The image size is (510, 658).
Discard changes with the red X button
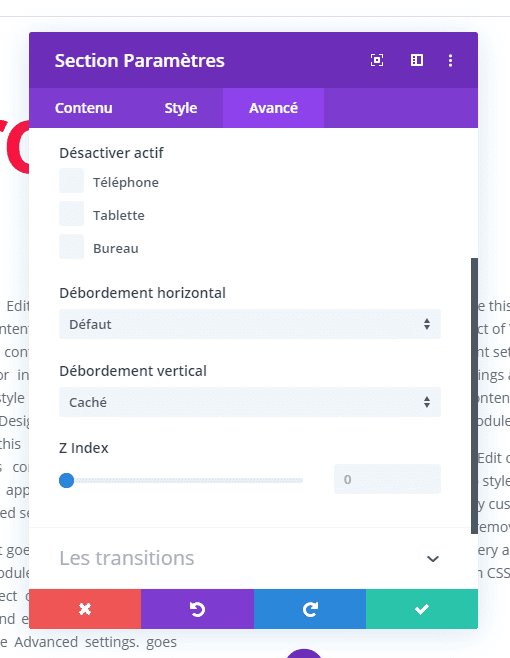pyautogui.click(x=85, y=608)
